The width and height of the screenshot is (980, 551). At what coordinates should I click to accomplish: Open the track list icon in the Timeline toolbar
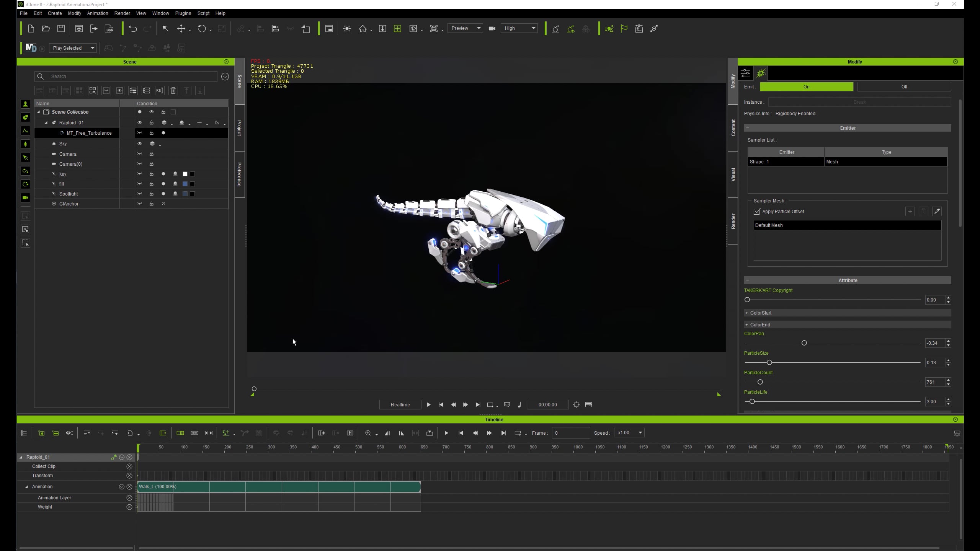tap(23, 433)
